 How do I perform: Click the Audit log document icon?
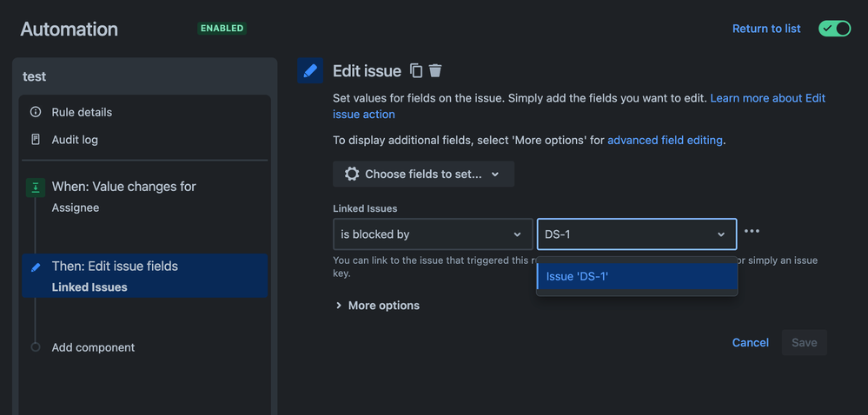(36, 140)
